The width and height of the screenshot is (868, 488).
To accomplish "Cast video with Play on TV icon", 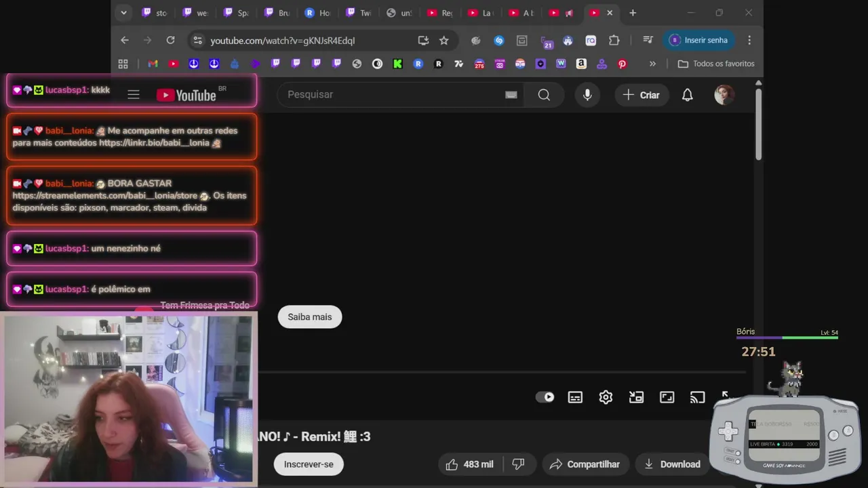I will [697, 397].
